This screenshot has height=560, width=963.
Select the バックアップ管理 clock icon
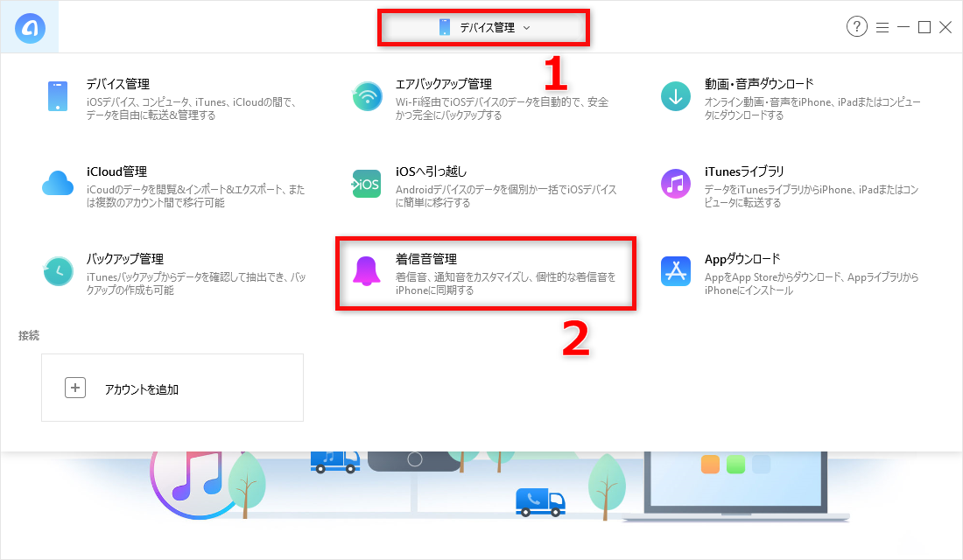click(x=58, y=269)
